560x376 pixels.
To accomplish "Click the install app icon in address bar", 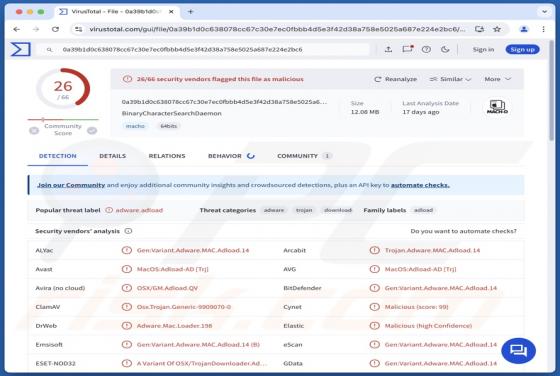I will click(479, 29).
